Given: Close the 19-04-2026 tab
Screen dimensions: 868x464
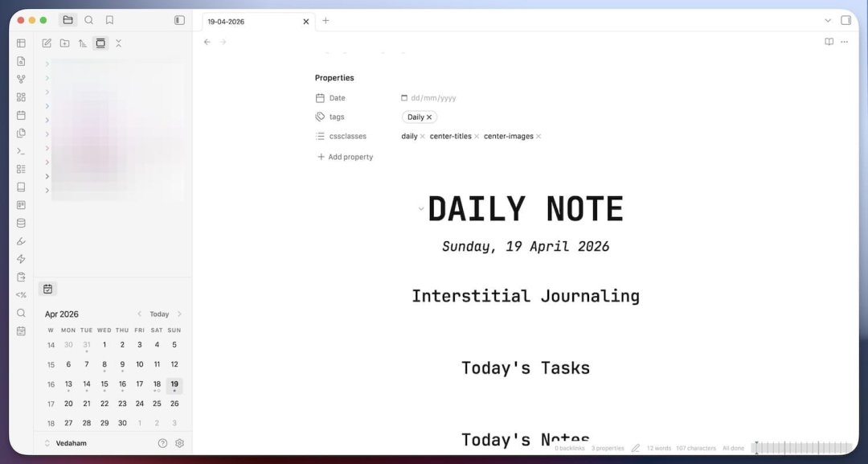Looking at the screenshot, I should [305, 22].
